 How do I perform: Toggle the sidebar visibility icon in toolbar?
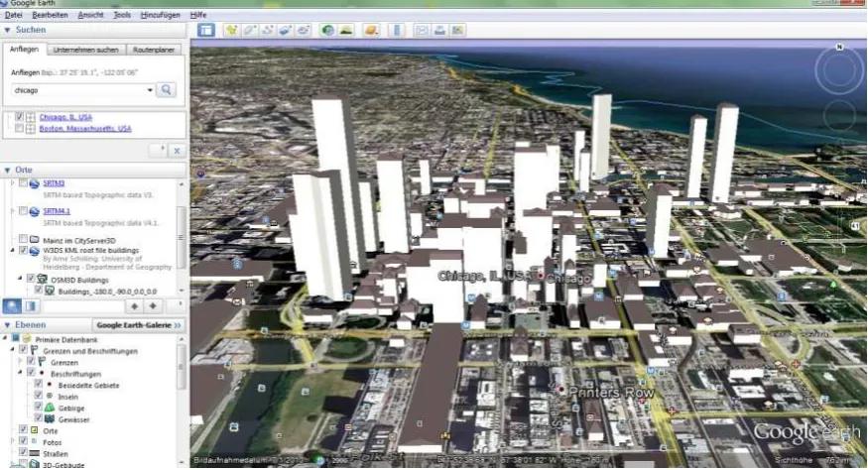pyautogui.click(x=206, y=31)
